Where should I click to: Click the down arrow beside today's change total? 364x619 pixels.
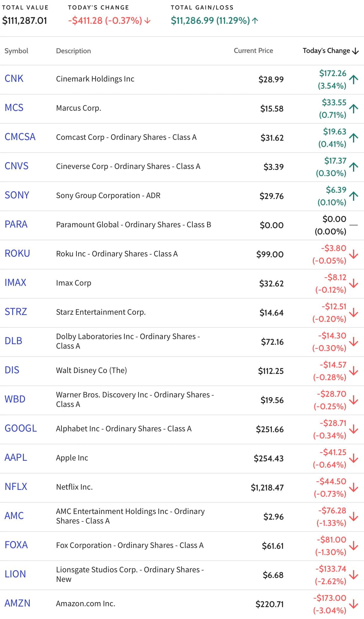147,21
